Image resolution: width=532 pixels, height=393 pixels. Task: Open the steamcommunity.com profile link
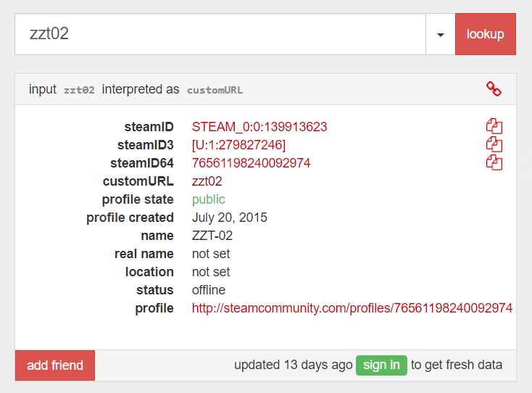352,308
